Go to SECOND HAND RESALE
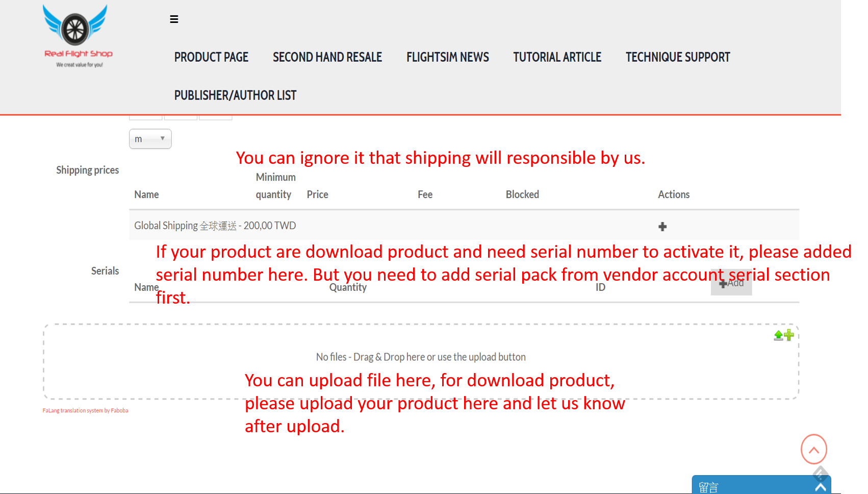The image size is (868, 494). pyautogui.click(x=327, y=57)
